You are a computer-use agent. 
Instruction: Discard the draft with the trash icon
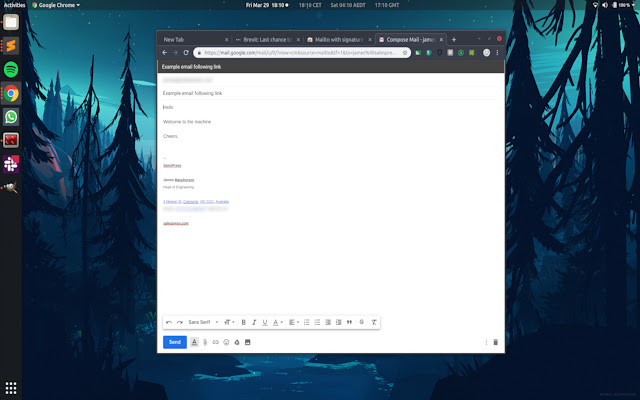pos(496,342)
